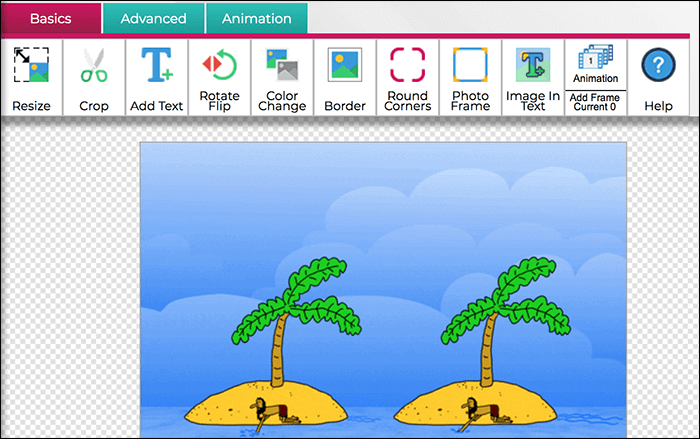This screenshot has width=700, height=439.
Task: Launch the Color Change tool
Action: [282, 67]
